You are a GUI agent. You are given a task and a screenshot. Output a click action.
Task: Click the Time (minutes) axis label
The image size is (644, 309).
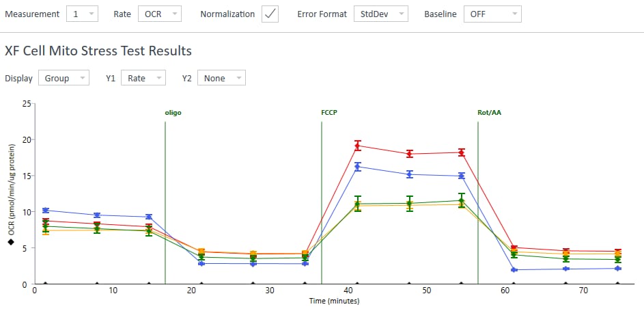333,301
